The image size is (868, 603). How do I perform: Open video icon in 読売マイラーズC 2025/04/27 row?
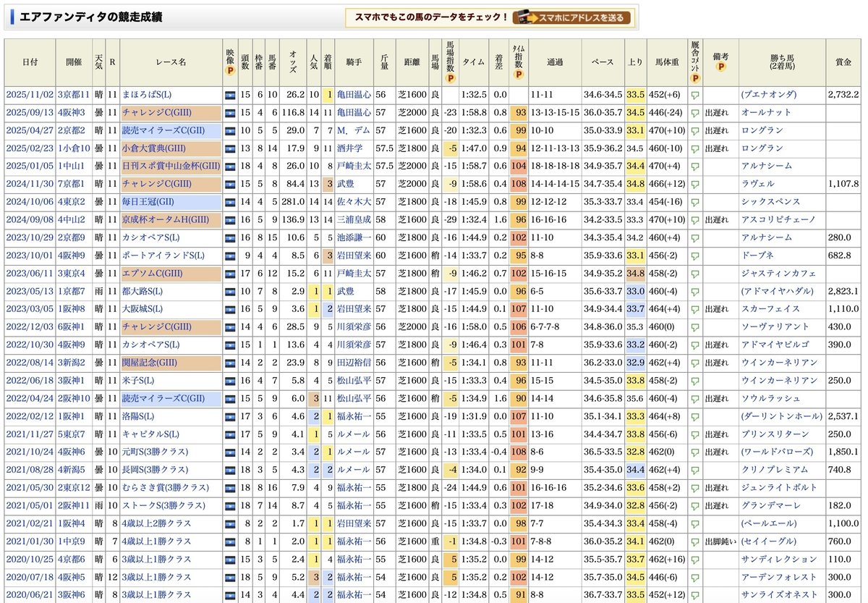(x=230, y=130)
